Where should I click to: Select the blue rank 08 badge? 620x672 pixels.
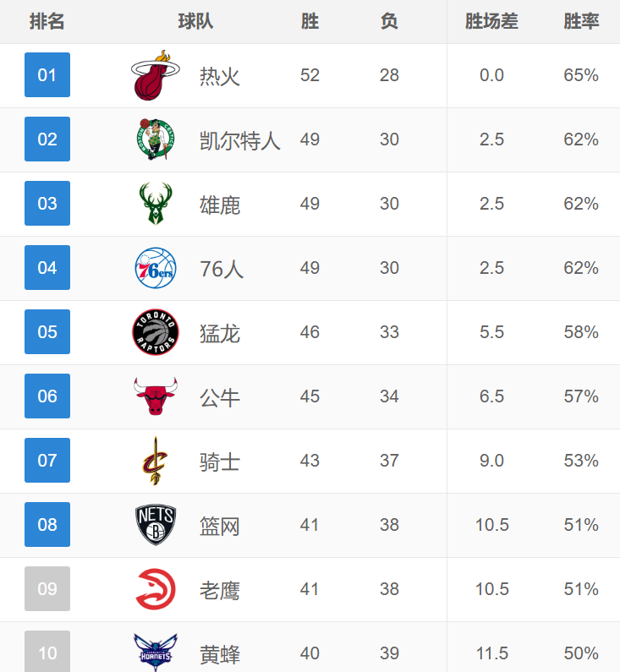pos(47,525)
